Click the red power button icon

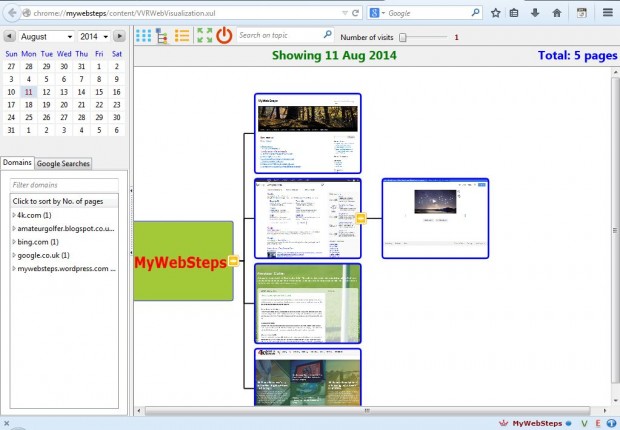(224, 35)
